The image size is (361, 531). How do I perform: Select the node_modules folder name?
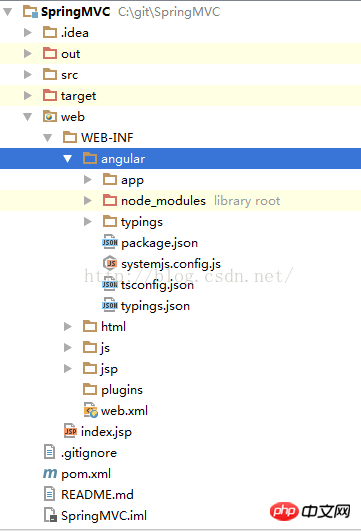(163, 201)
